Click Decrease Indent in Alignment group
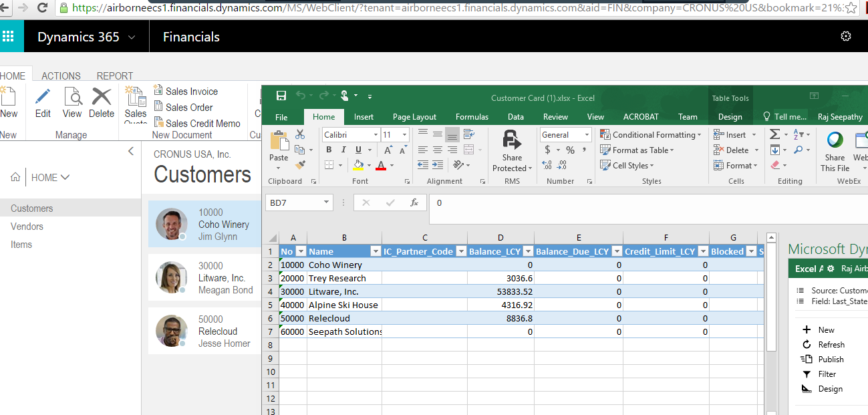The width and height of the screenshot is (868, 415). coord(423,164)
